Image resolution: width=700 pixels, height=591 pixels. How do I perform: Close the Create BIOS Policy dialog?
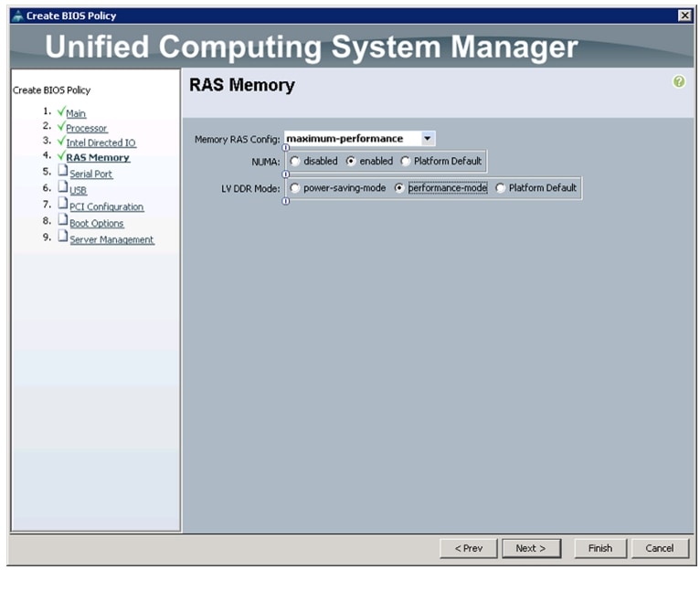(684, 16)
